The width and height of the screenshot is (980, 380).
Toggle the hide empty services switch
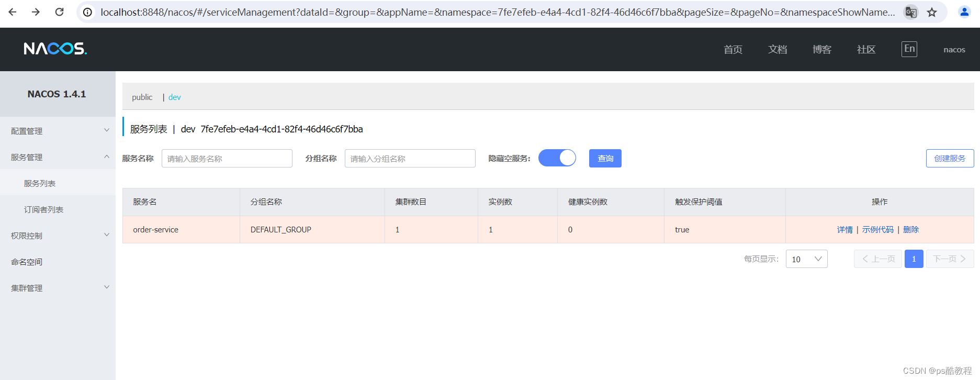point(557,158)
